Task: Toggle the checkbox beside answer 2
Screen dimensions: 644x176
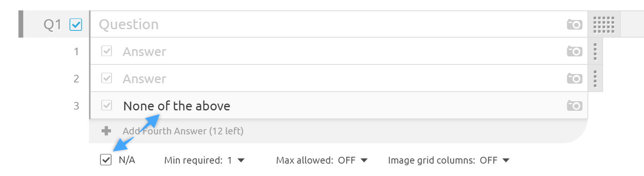Action: (x=107, y=78)
